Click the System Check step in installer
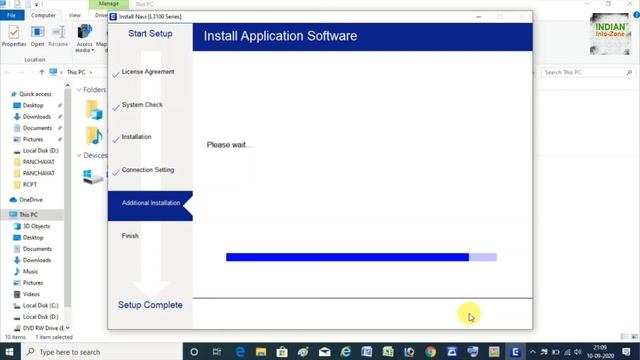 tap(142, 105)
